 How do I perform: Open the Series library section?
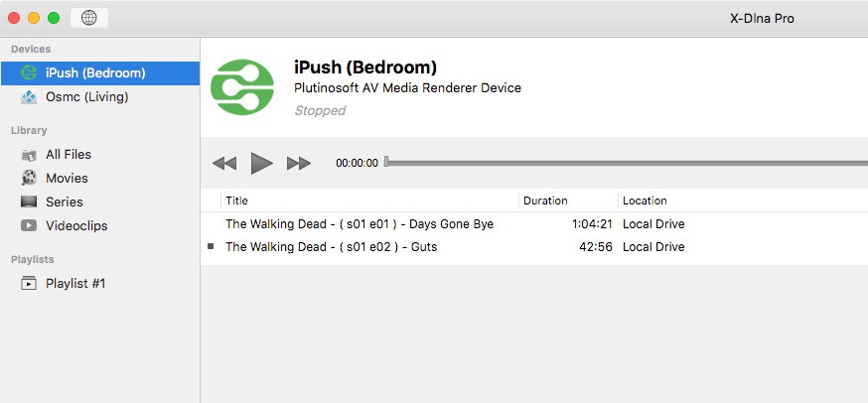pos(65,201)
